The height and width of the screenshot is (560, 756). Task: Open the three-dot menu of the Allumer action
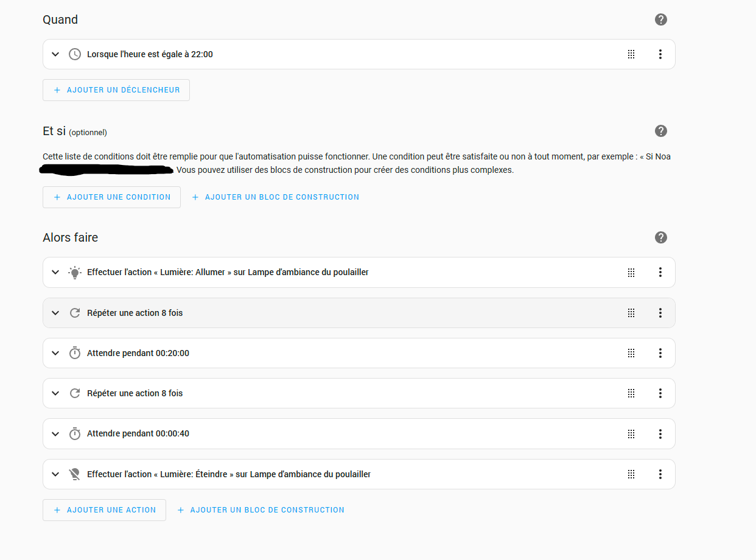(x=660, y=272)
